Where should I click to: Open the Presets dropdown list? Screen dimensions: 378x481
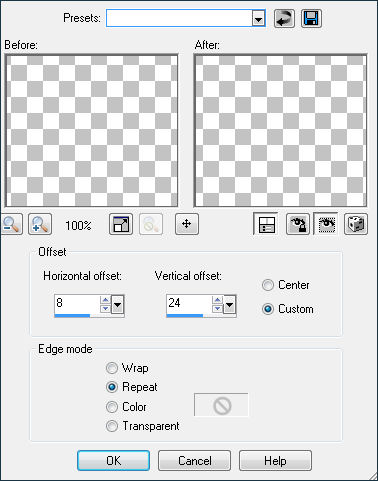tap(258, 18)
